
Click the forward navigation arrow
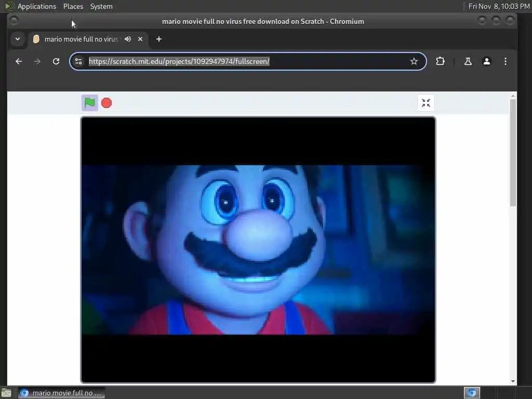37,61
